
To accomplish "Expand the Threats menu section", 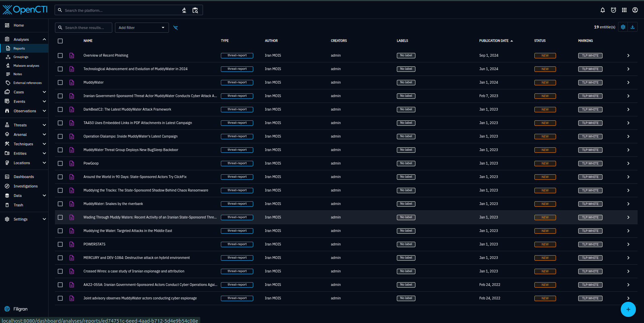I will tap(44, 125).
